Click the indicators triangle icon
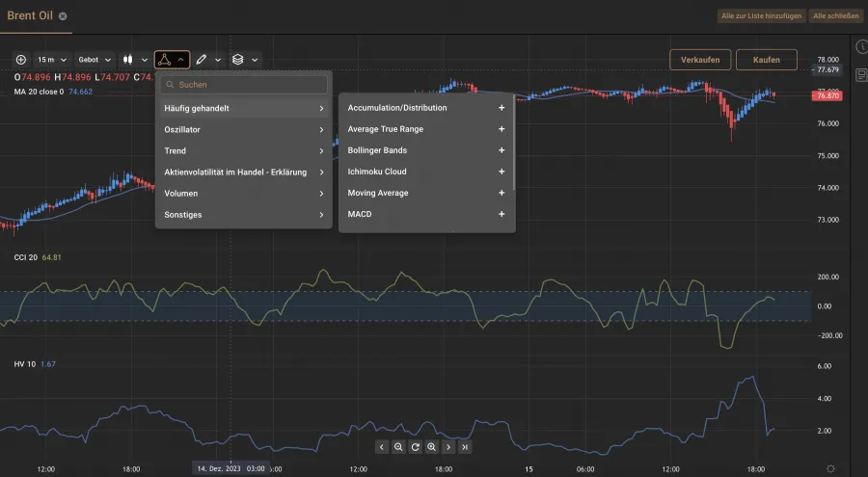868x477 pixels. 166,60
